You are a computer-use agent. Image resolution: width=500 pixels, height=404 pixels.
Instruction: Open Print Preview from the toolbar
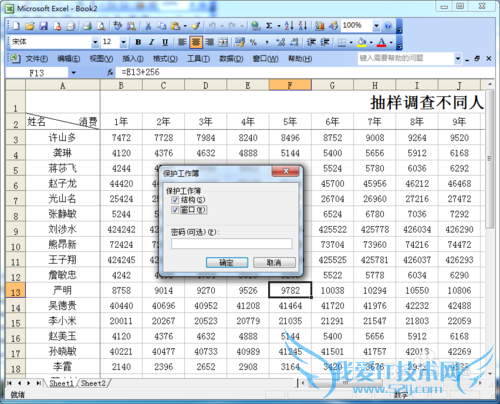coord(101,26)
